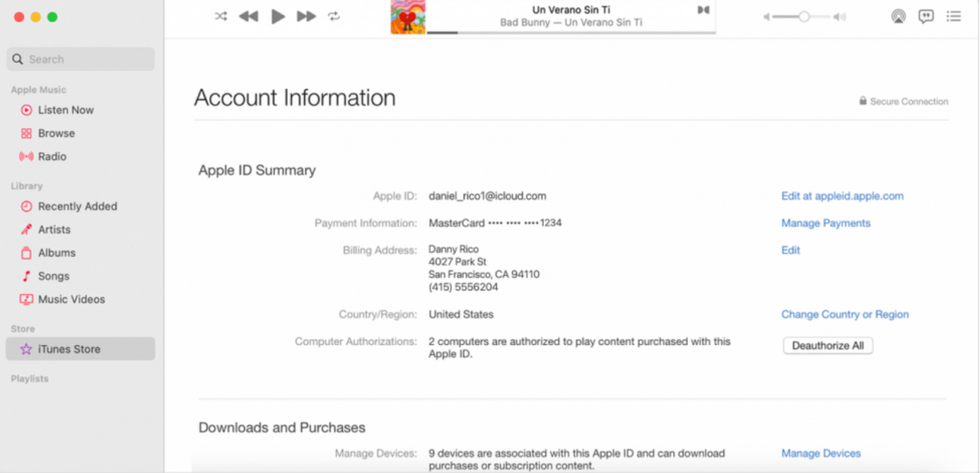Click San Francisco, CA 94110 line
The image size is (980, 473).
tap(484, 274)
